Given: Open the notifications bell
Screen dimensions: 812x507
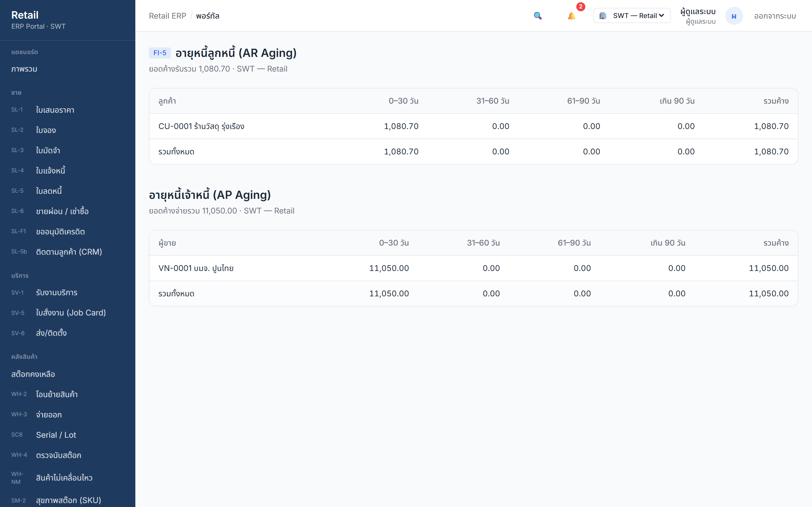Looking at the screenshot, I should pyautogui.click(x=572, y=16).
